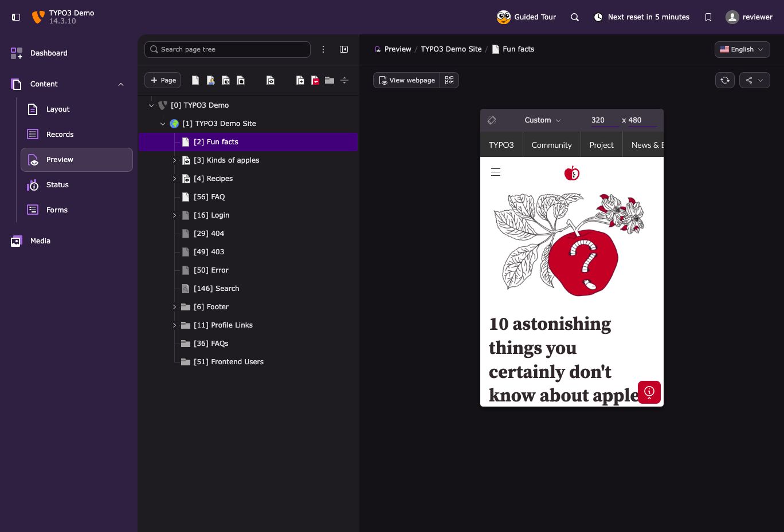Expand the Footer folder node
Image resolution: width=784 pixels, height=532 pixels.
click(x=174, y=307)
